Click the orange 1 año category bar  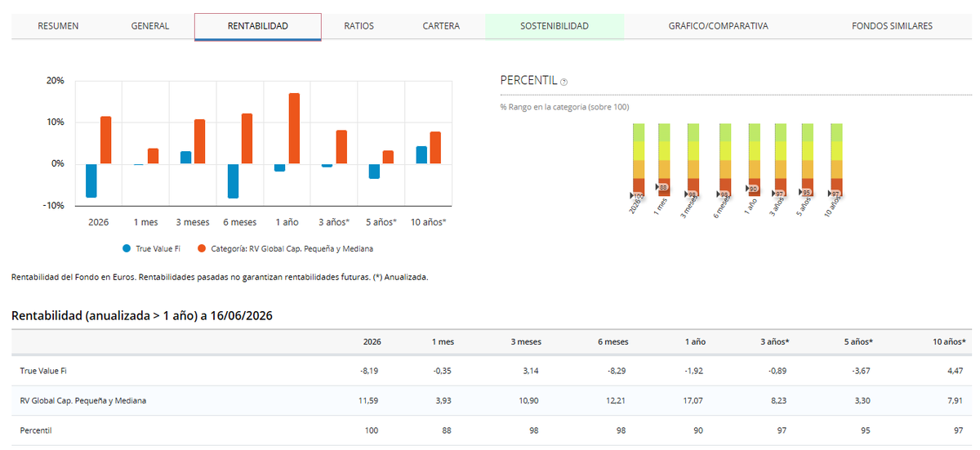(x=294, y=128)
